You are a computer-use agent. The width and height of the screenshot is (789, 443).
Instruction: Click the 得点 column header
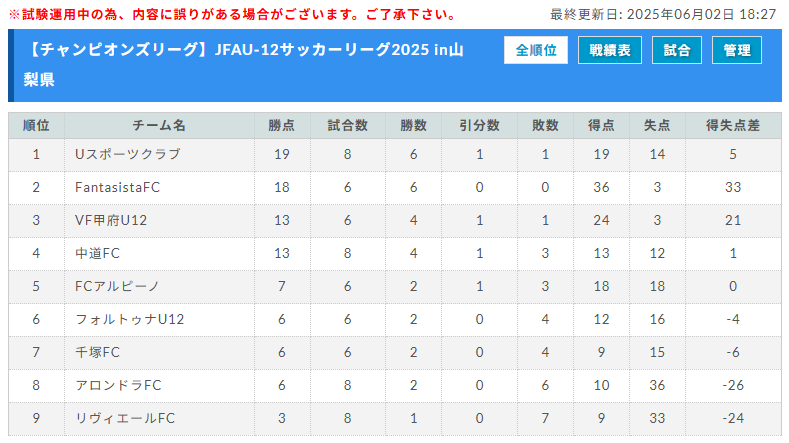coord(601,126)
